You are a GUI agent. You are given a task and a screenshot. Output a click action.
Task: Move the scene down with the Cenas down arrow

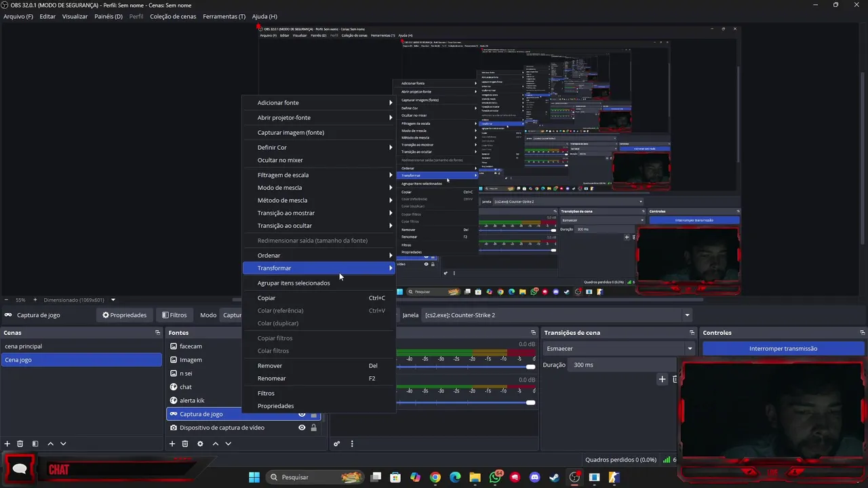click(x=63, y=444)
